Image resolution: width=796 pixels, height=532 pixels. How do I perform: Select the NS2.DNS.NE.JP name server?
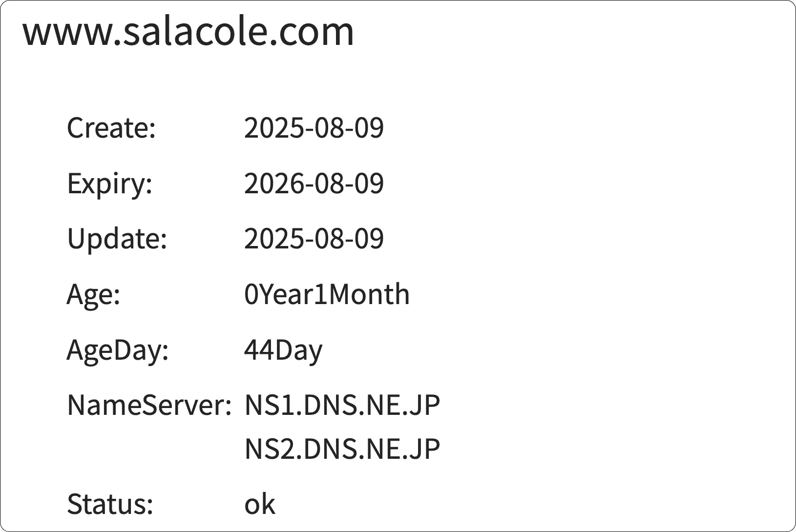point(342,449)
